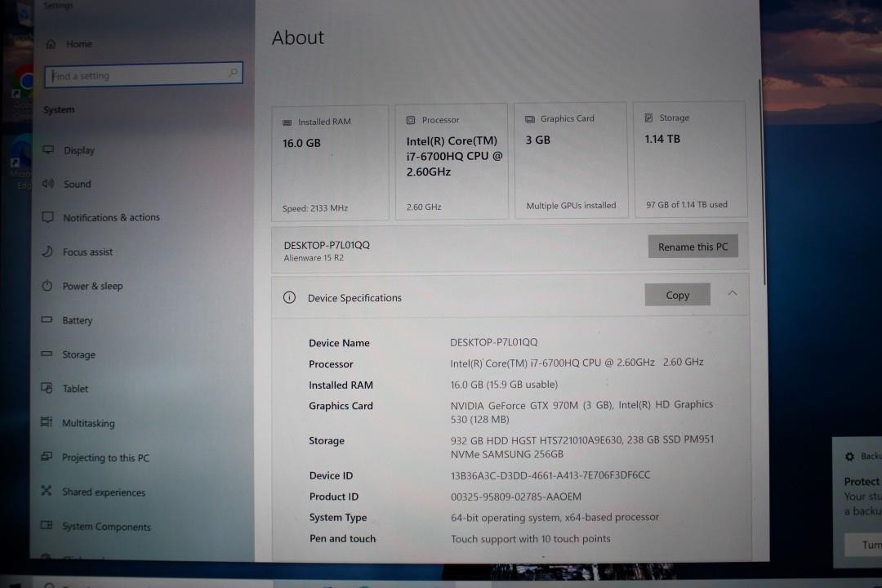Open Tablet settings
Image resolution: width=882 pixels, height=588 pixels.
tap(75, 389)
